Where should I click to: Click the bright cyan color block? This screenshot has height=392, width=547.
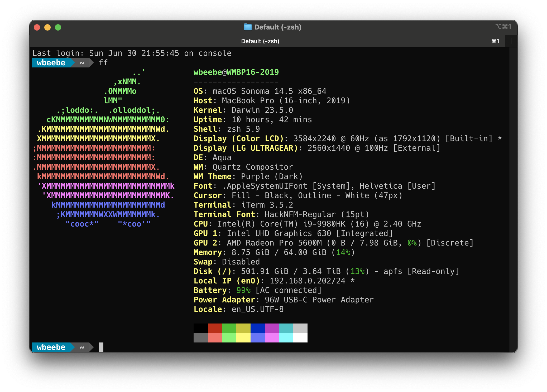tap(286, 338)
